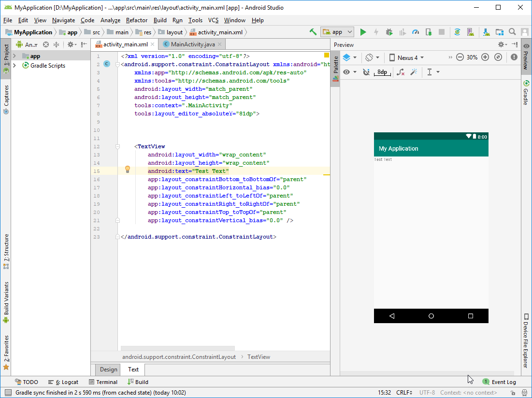Image resolution: width=532 pixels, height=398 pixels.
Task: Open the SDK Manager
Action: (486, 32)
